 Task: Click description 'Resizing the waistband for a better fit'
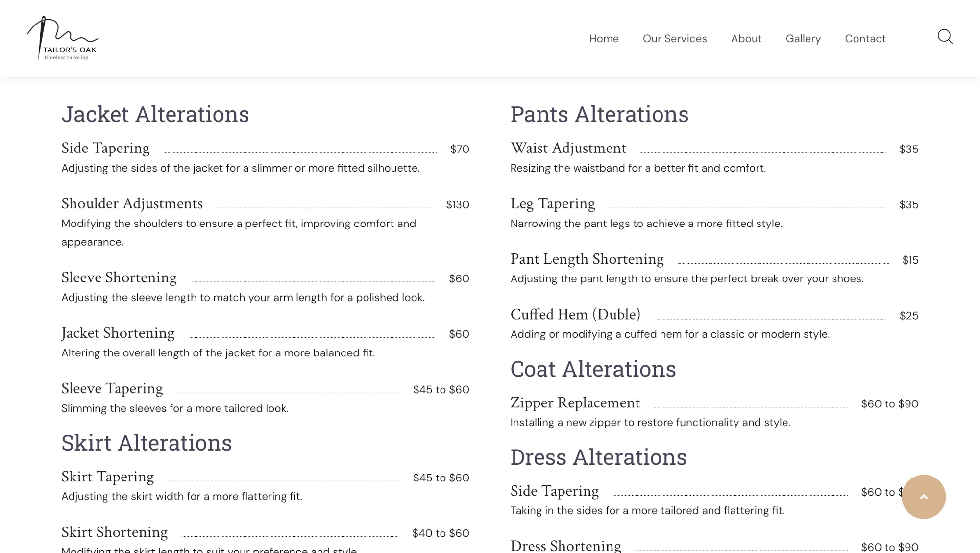pos(638,168)
